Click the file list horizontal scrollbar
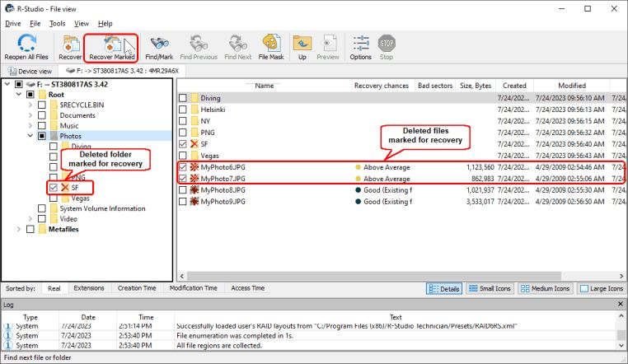The height and width of the screenshot is (364, 628). pos(374,276)
